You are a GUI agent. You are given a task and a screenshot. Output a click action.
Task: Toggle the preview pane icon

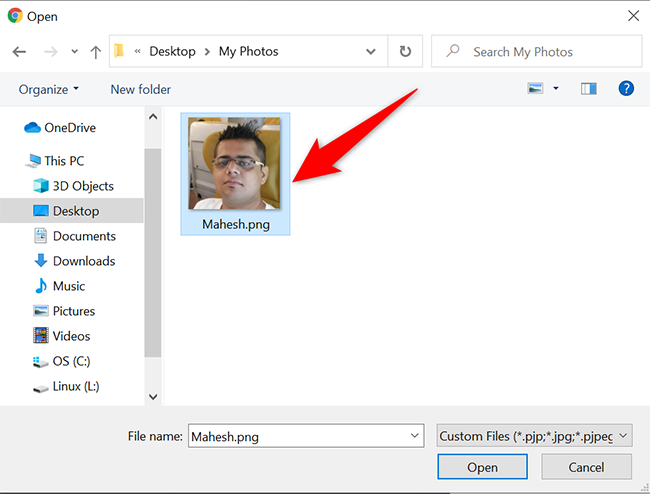pos(588,89)
